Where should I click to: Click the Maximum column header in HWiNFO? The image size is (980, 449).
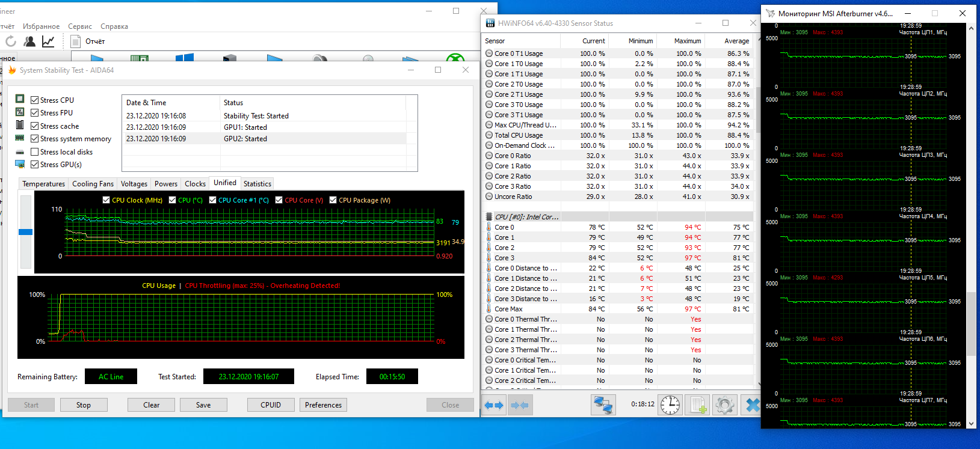(x=680, y=41)
